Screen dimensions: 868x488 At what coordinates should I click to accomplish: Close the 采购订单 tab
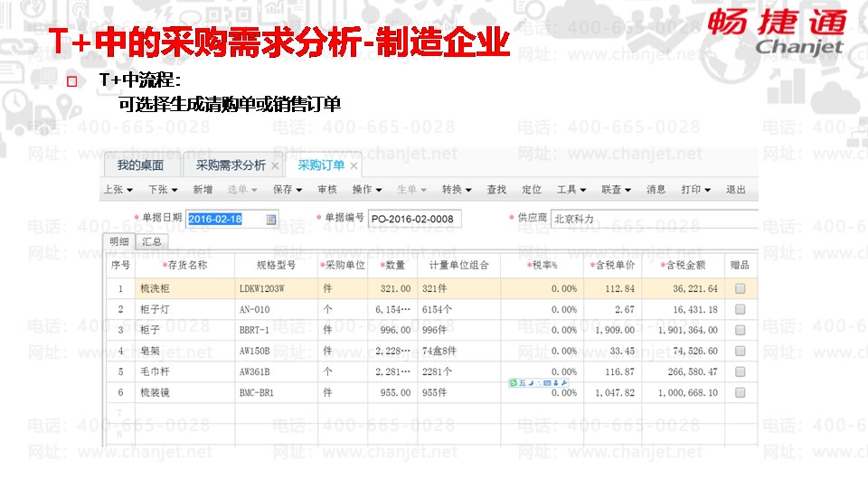click(354, 165)
